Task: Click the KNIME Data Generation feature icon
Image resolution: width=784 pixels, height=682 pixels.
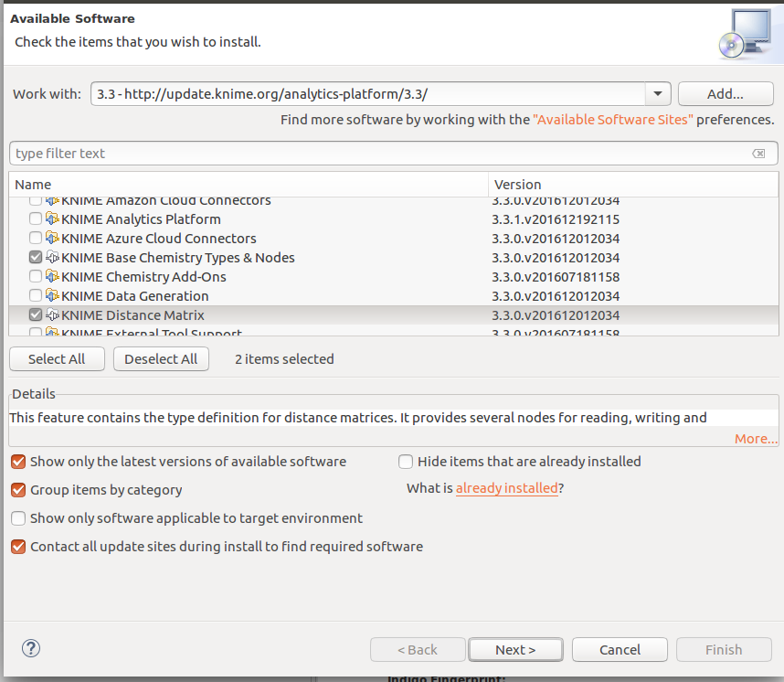Action: (x=52, y=296)
